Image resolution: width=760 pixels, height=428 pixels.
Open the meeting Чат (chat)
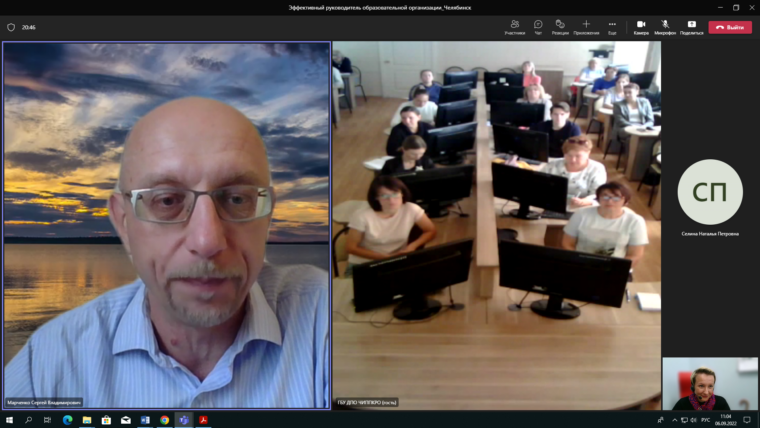click(538, 26)
